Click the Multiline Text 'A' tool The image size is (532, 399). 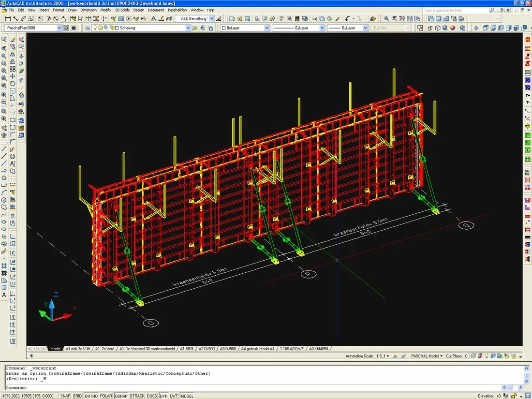4,295
